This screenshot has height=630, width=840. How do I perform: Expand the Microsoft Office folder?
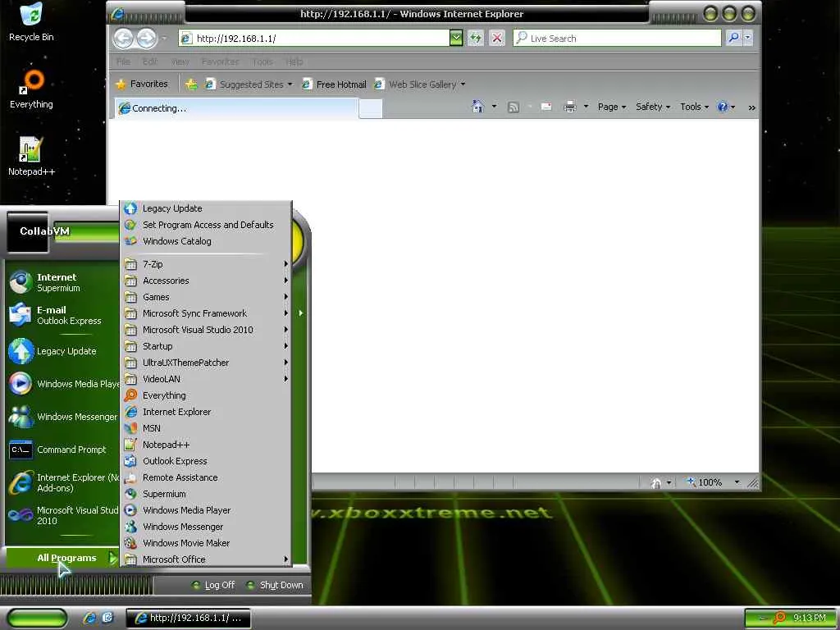click(206, 559)
